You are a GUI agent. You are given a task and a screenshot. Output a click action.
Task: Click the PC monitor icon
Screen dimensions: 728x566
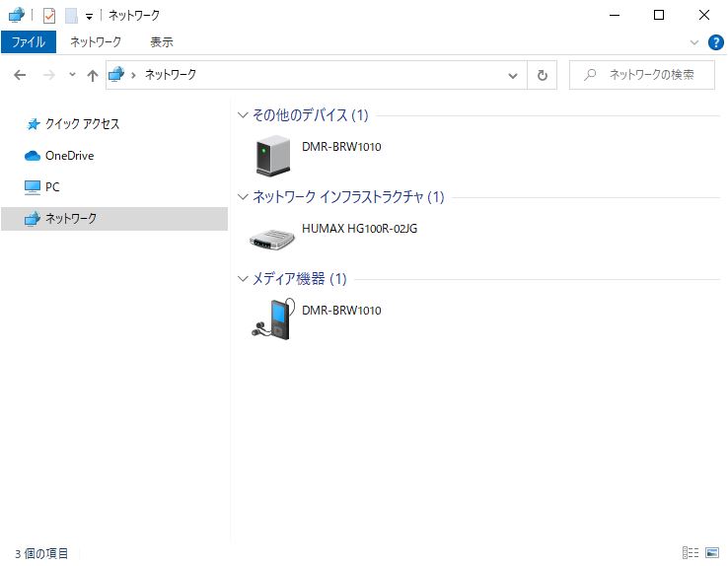pyautogui.click(x=33, y=187)
